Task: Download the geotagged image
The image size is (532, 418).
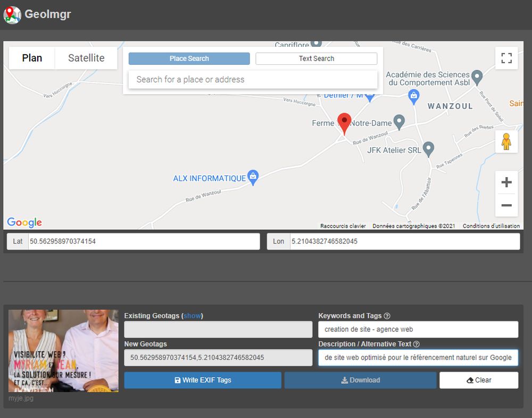Action: pos(360,380)
